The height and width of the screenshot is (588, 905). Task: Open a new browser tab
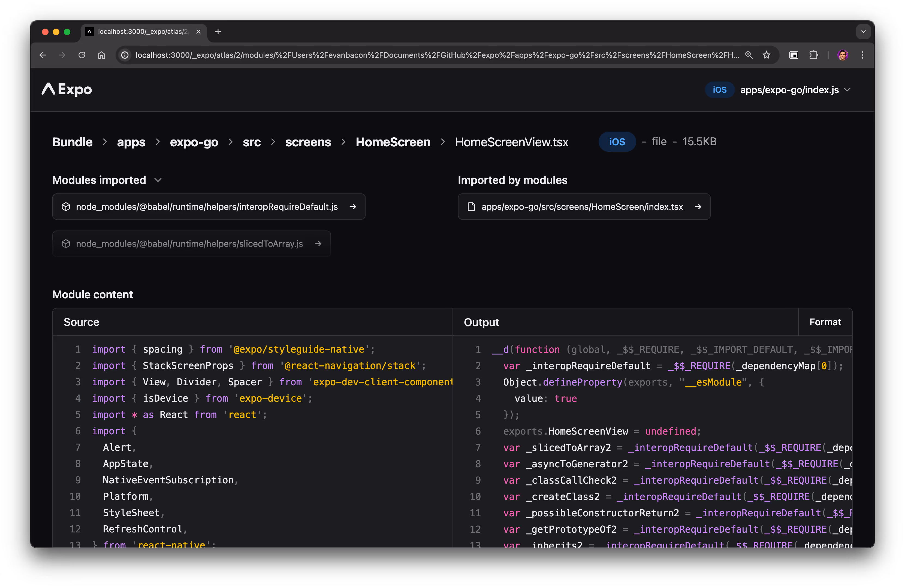click(218, 32)
